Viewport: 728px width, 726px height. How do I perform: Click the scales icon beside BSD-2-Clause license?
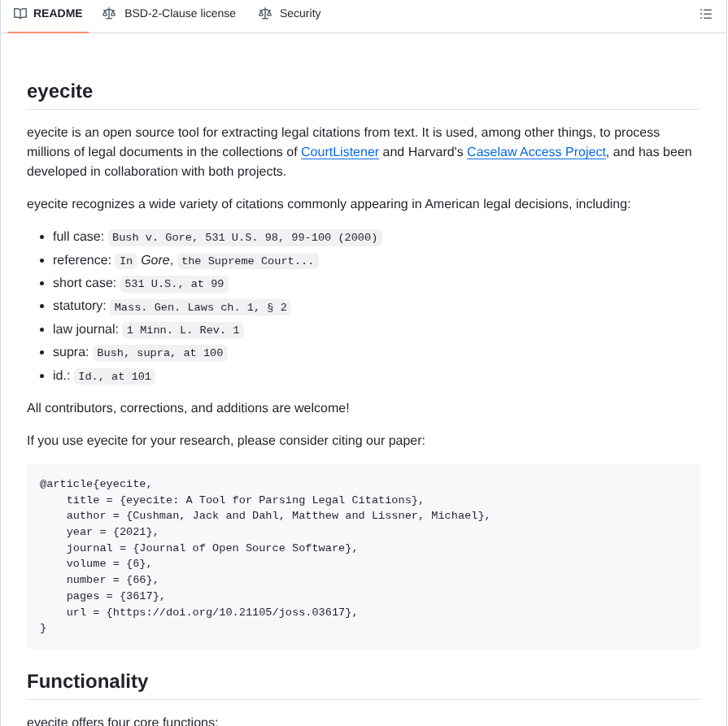pos(109,13)
